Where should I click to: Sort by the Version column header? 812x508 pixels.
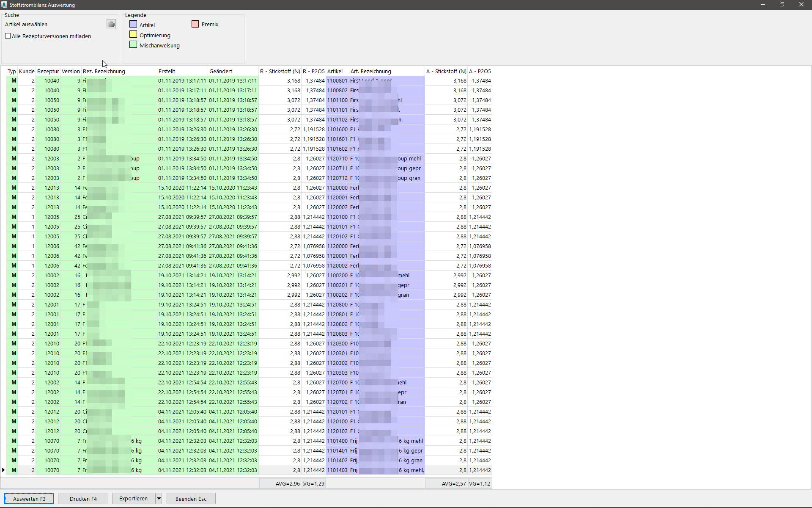(x=71, y=71)
